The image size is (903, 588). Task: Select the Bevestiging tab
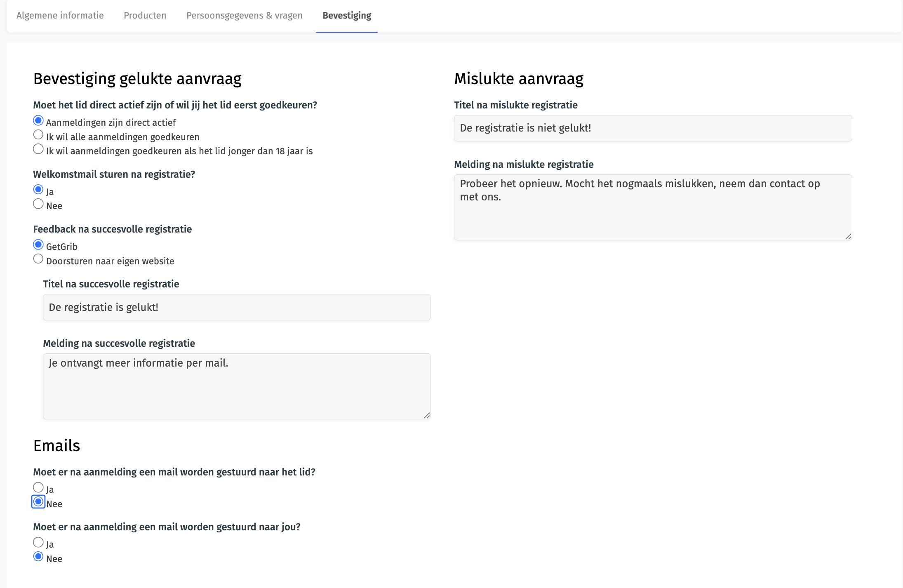coord(346,16)
